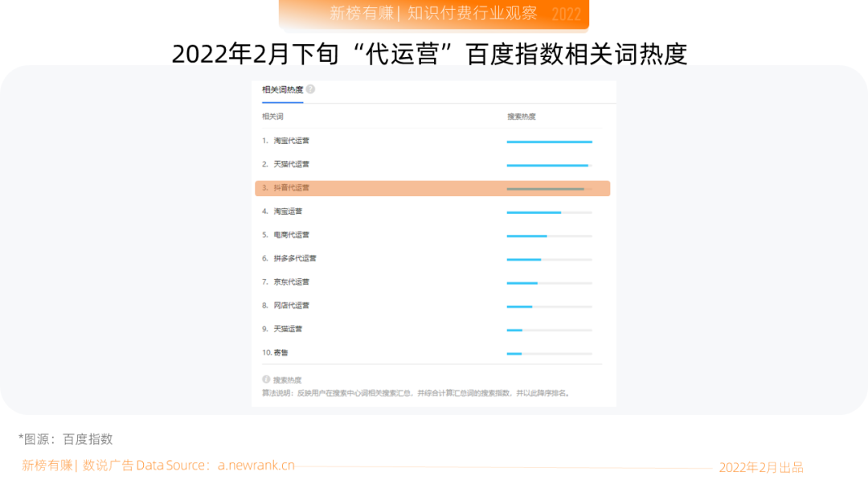Click the 淘宝运营 keyword in row 4
This screenshot has height=489, width=868.
coord(288,212)
